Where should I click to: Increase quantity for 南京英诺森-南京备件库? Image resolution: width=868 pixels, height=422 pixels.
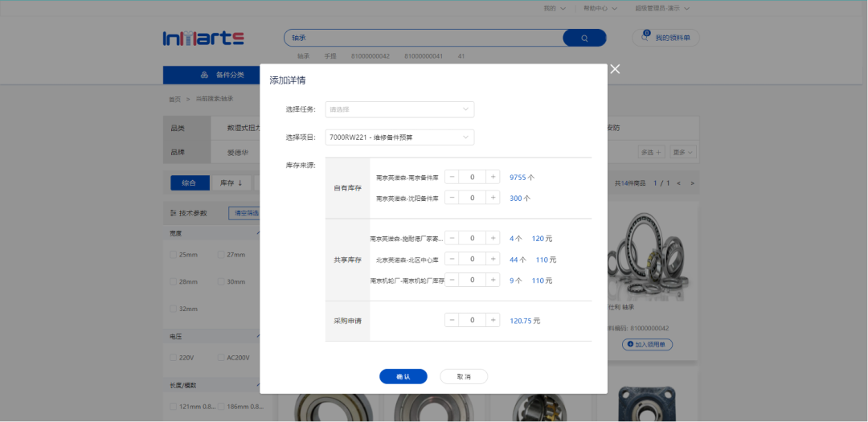click(493, 177)
